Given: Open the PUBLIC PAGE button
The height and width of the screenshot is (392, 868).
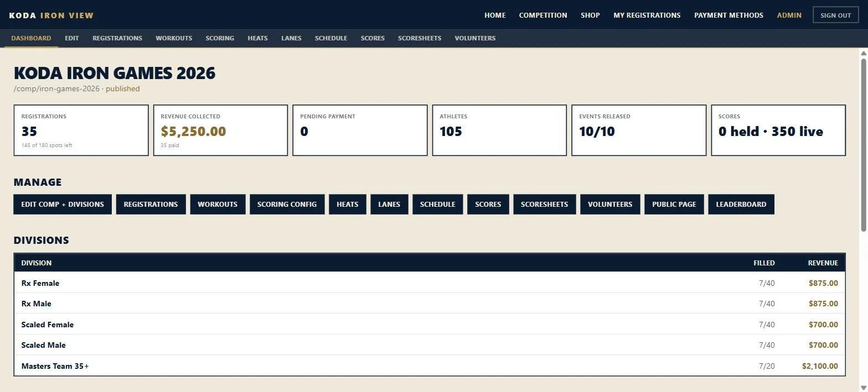Looking at the screenshot, I should click(x=674, y=204).
